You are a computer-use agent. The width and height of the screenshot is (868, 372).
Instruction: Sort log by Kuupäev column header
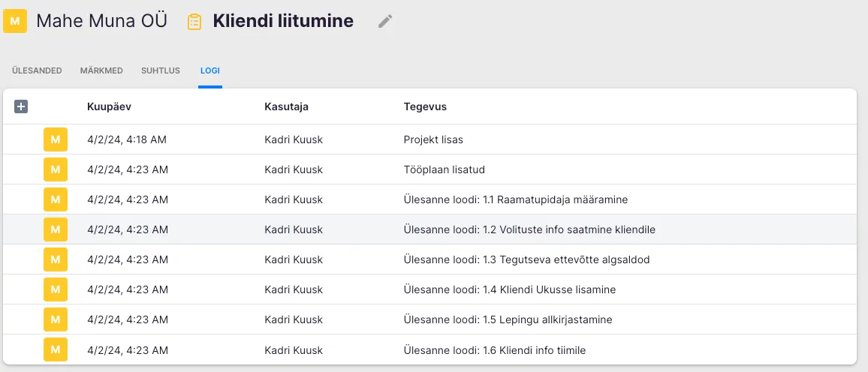110,106
